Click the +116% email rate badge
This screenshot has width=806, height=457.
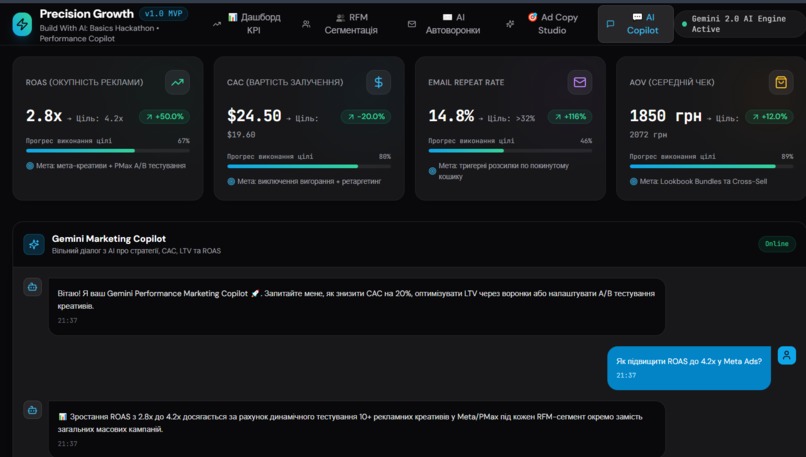(x=570, y=117)
